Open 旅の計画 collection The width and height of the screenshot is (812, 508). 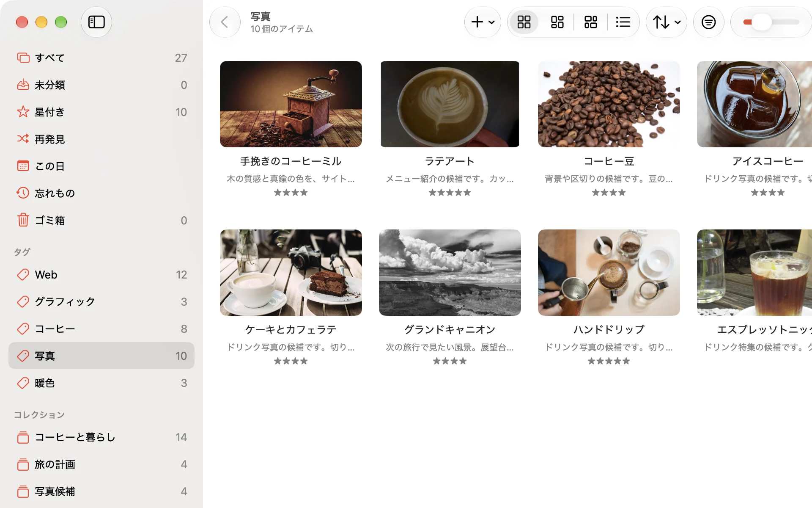tap(101, 464)
